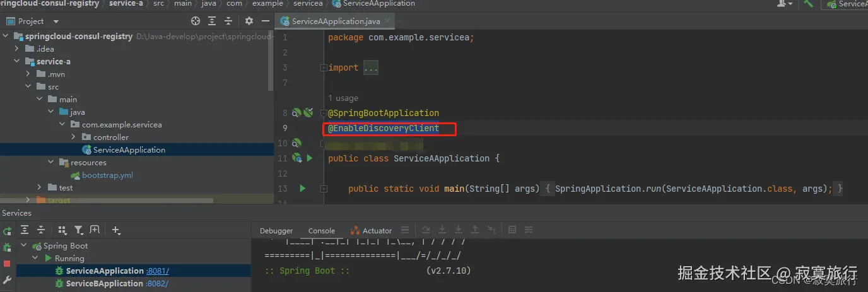Rerun the service in Services panel
The width and height of the screenshot is (868, 292).
point(7,232)
